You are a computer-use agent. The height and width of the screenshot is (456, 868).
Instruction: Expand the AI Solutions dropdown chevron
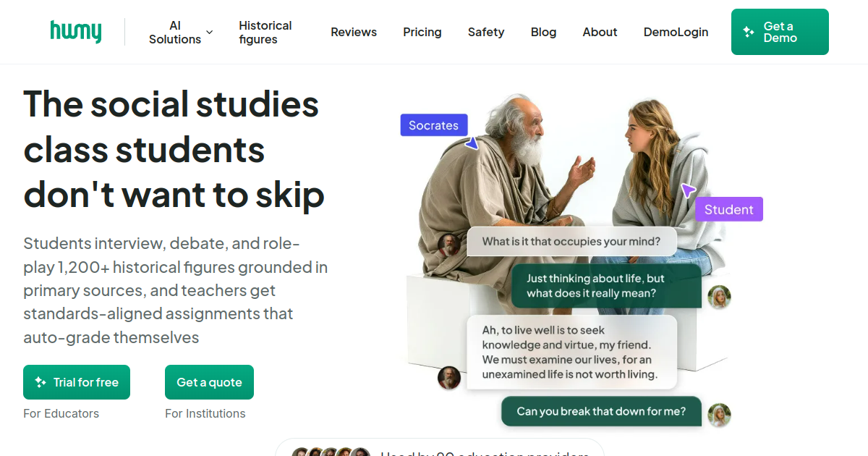coord(209,33)
